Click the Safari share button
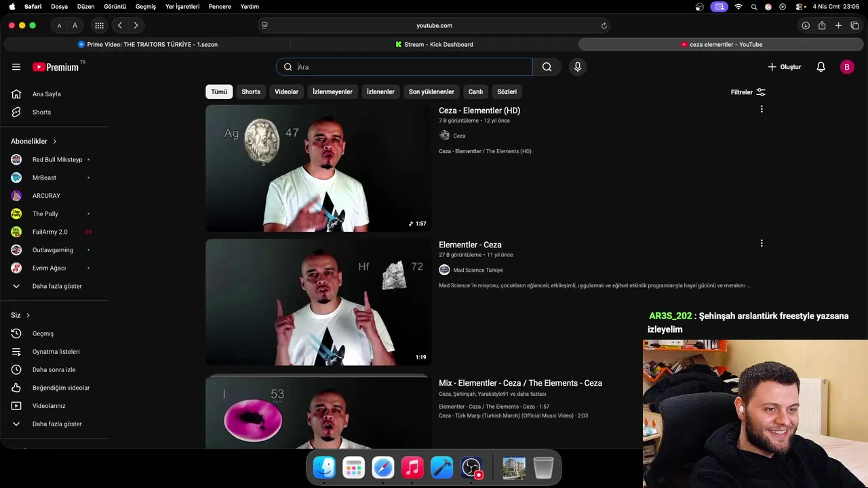This screenshot has height=488, width=868. coord(822,26)
